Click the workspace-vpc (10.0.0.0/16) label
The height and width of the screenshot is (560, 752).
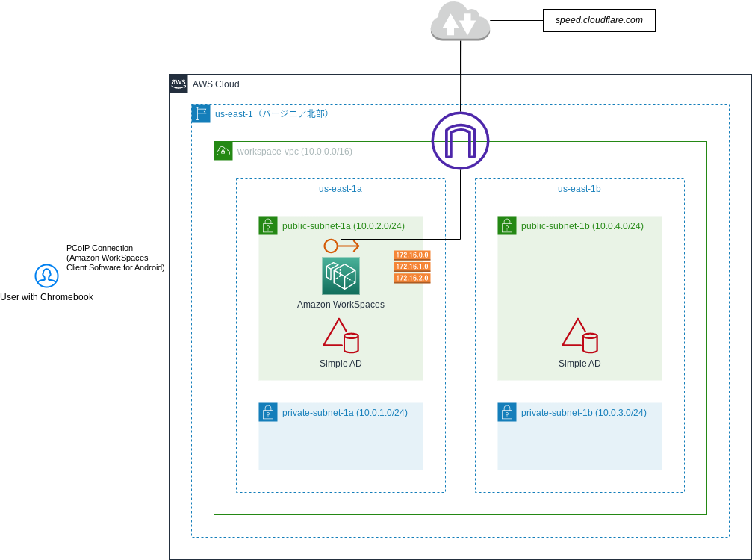[295, 152]
